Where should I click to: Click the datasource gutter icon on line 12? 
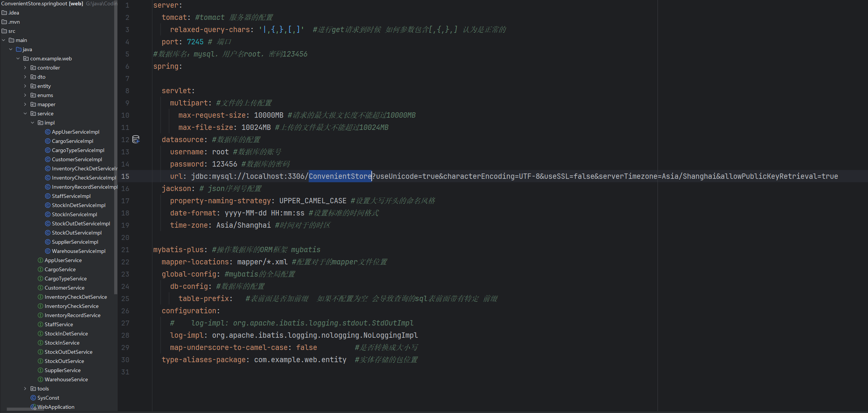pos(136,139)
